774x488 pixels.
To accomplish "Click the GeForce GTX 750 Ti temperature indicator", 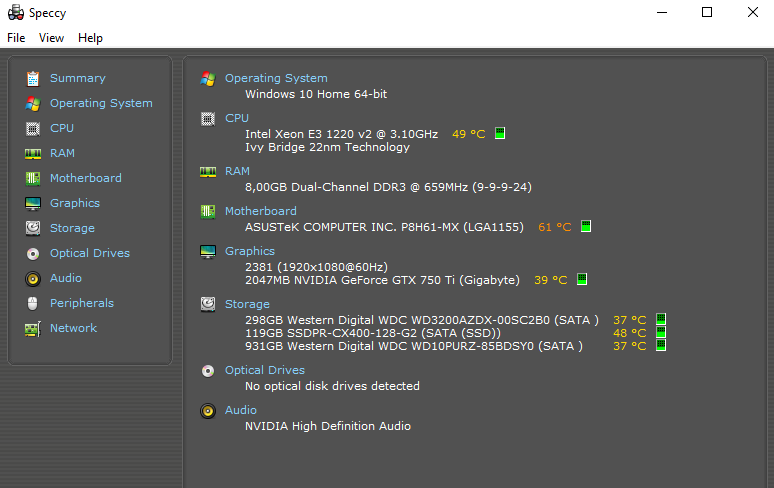I will pyautogui.click(x=582, y=280).
